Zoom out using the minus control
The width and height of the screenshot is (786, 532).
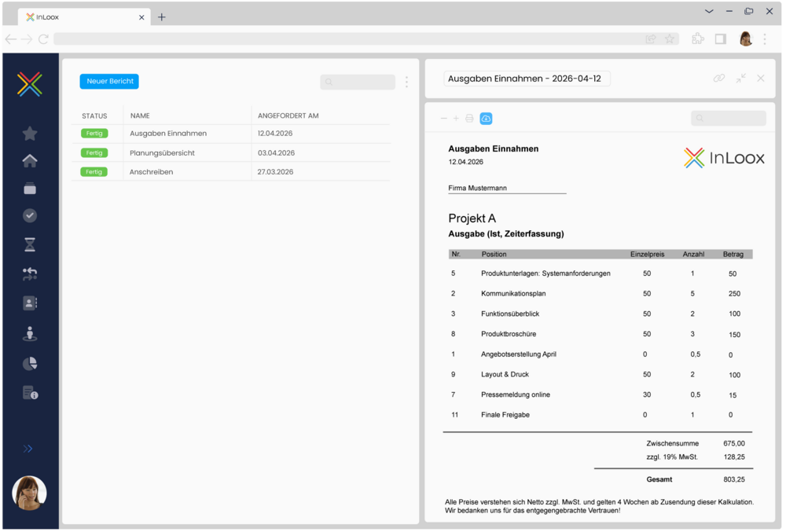(x=443, y=118)
